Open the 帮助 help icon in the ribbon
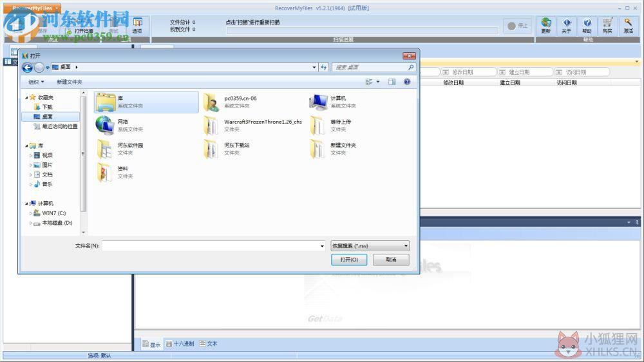Viewport: 644px width, 362px height. [587, 26]
